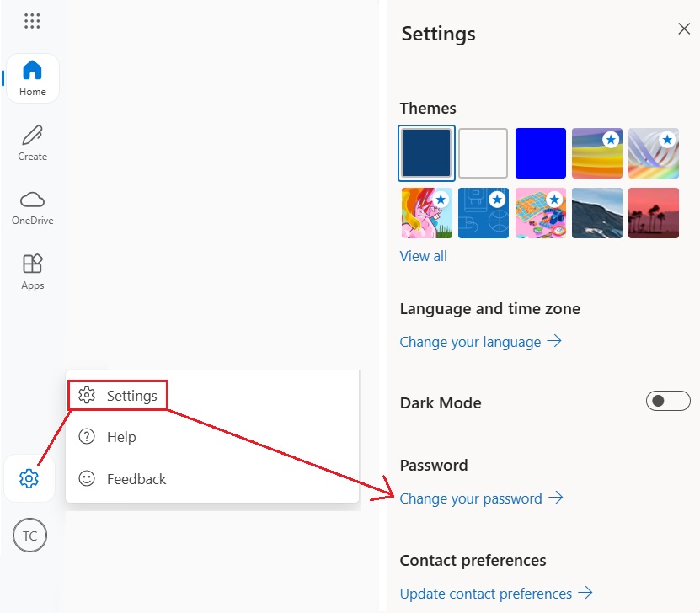Click the settings gear in the sidebar

(29, 478)
